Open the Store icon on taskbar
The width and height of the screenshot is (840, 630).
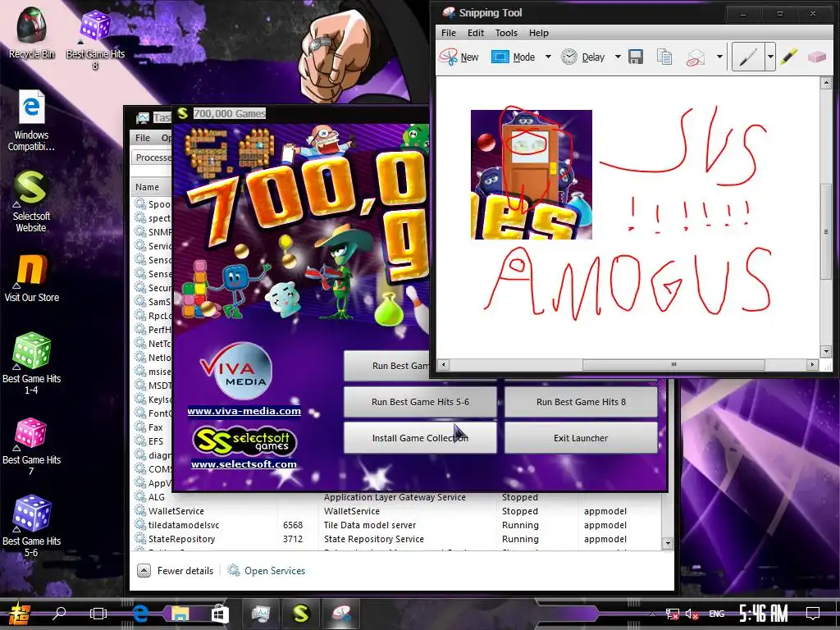pyautogui.click(x=219, y=614)
